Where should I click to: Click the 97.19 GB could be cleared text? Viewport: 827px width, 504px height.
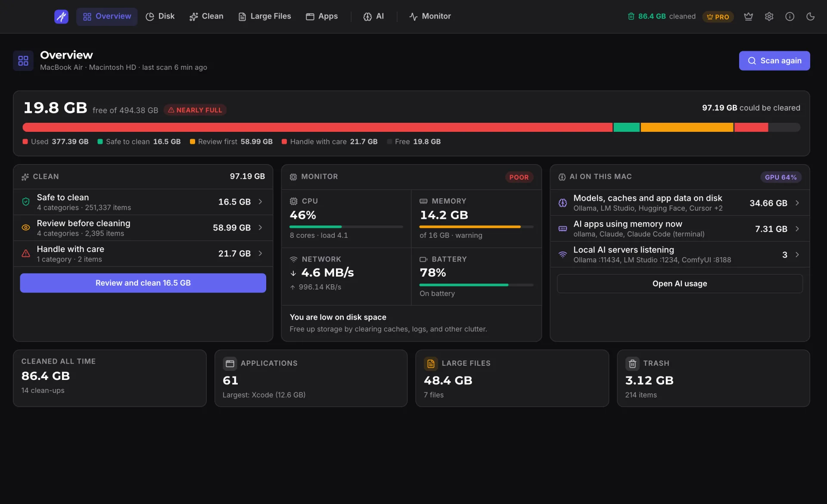tap(751, 108)
